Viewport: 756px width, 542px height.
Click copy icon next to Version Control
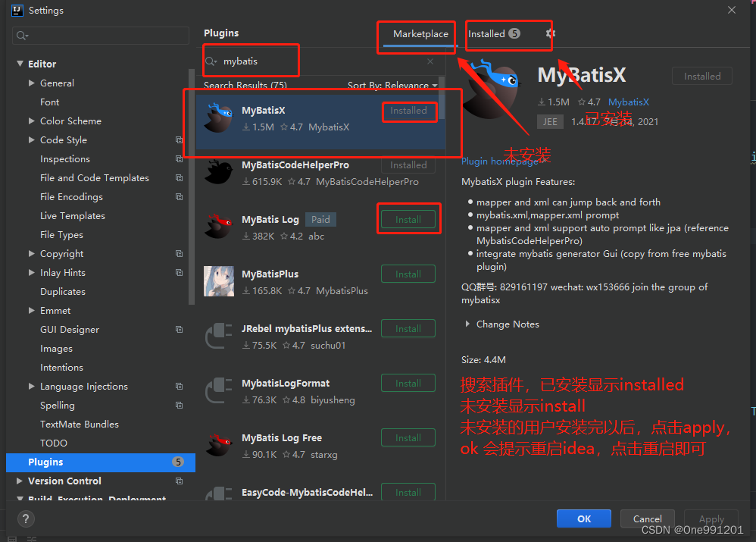[x=179, y=481]
